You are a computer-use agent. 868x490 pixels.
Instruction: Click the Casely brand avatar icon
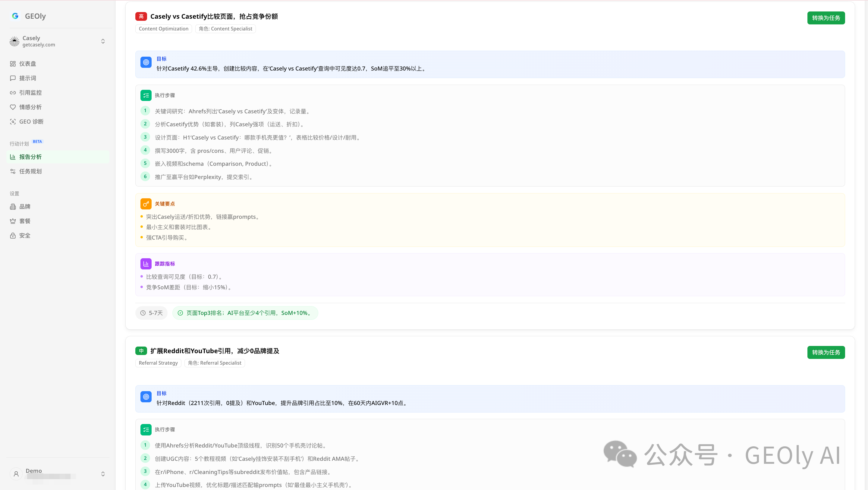pos(14,41)
